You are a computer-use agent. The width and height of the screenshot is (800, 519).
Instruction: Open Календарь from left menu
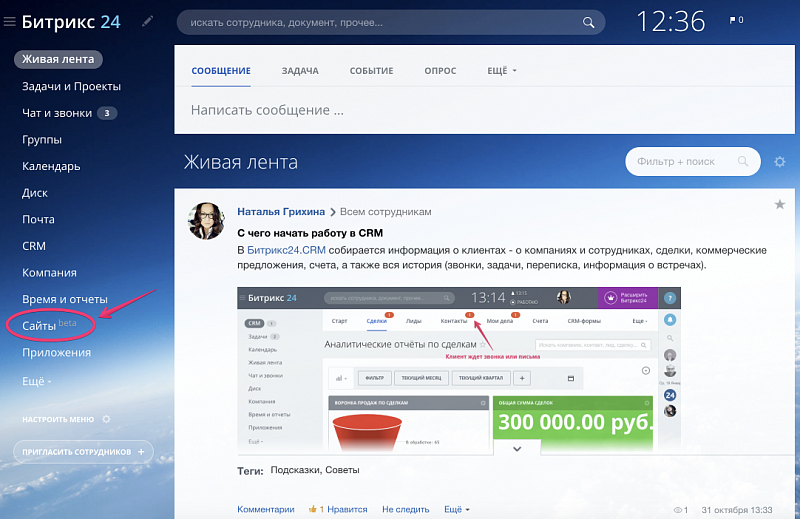coord(51,166)
